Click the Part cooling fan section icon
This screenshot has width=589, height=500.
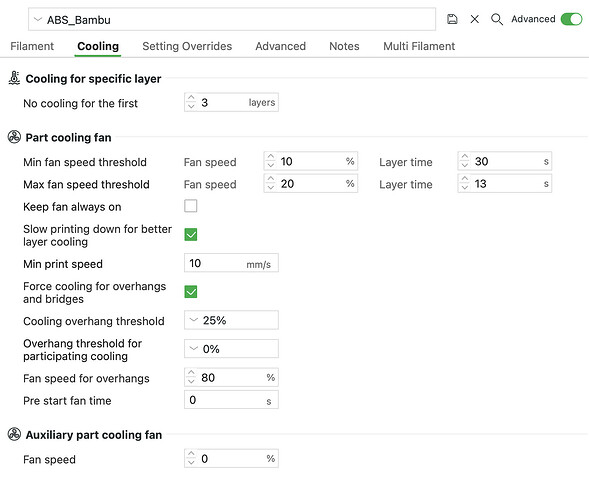pyautogui.click(x=14, y=137)
